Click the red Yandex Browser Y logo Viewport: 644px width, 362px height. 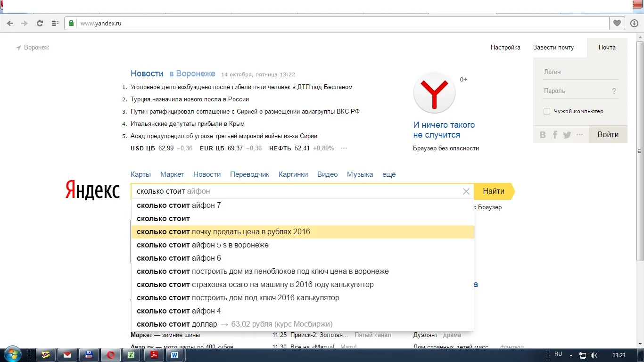pos(434,93)
